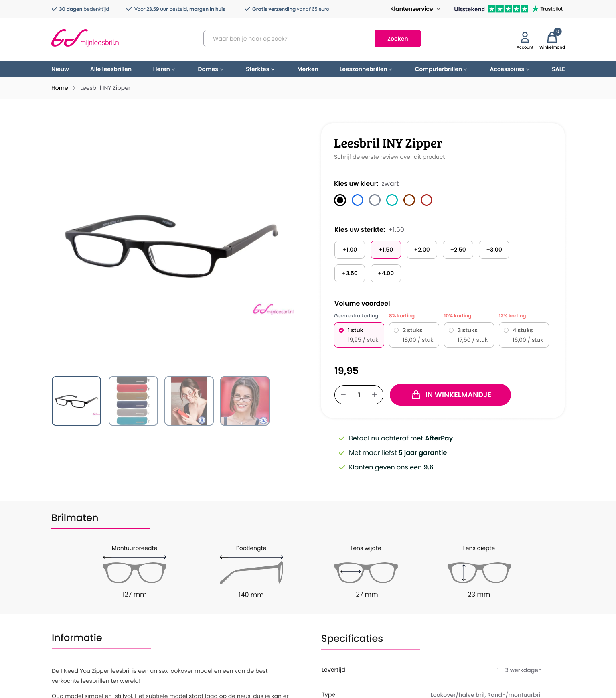
Task: Click the search input field
Action: (289, 39)
